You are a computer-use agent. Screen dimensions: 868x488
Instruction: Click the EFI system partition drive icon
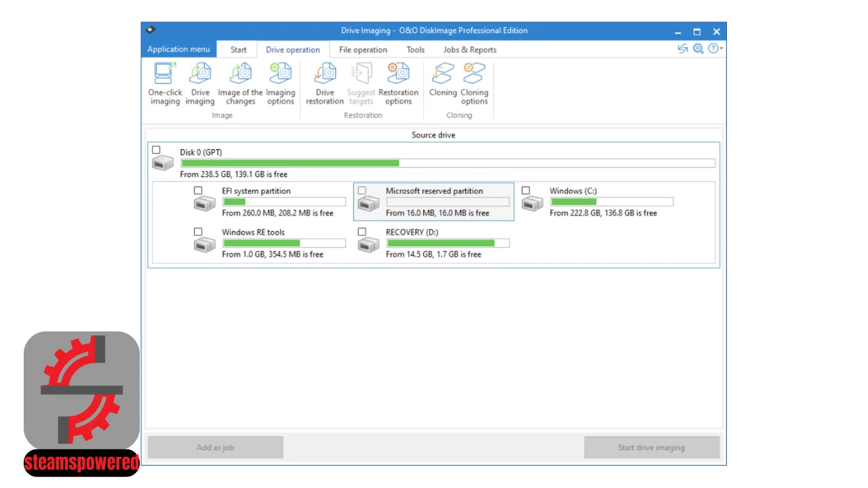(205, 203)
